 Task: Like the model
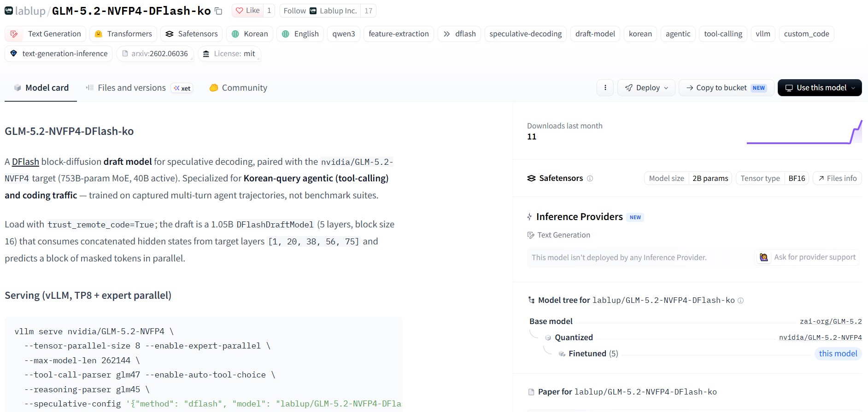[x=248, y=11]
